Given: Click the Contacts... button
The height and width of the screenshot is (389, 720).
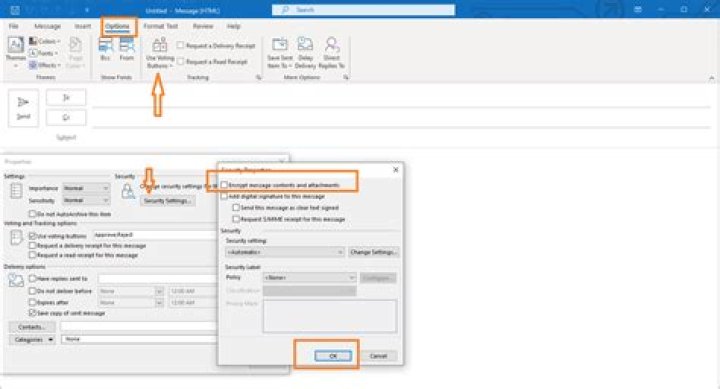Looking at the screenshot, I should tap(32, 327).
